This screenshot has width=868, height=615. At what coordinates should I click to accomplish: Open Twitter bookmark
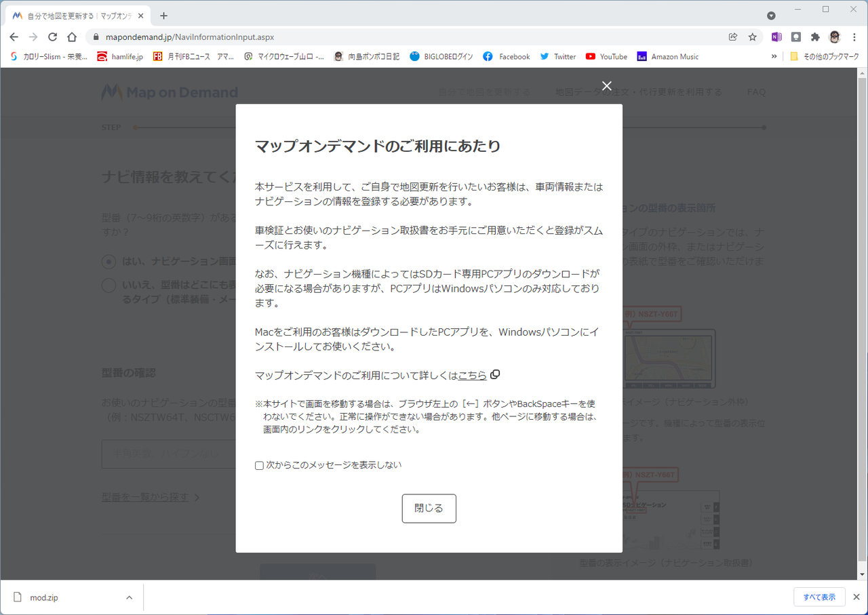coord(558,57)
